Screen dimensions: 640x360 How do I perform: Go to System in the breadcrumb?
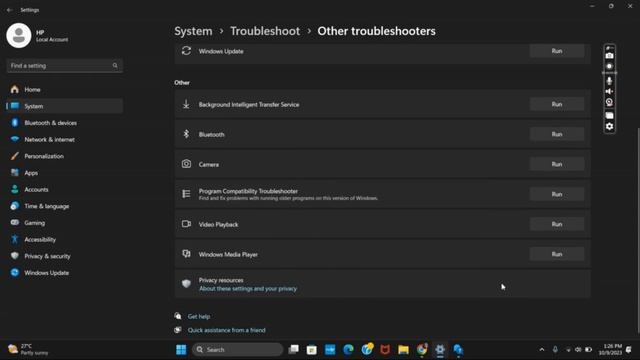pyautogui.click(x=193, y=31)
